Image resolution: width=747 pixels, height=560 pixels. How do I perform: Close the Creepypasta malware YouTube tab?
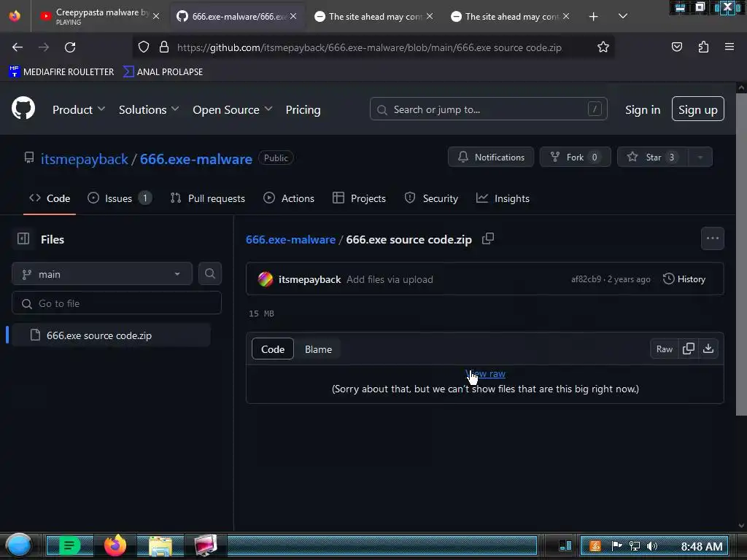pyautogui.click(x=156, y=16)
